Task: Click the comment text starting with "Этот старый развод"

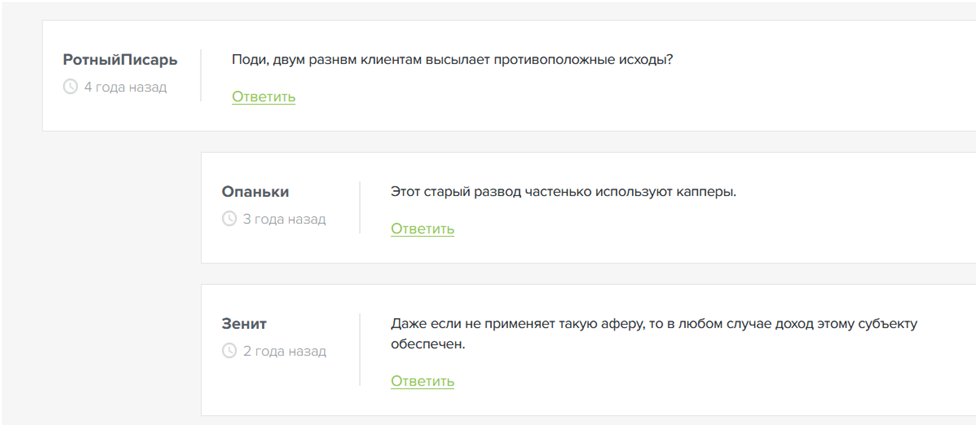Action: (x=563, y=191)
